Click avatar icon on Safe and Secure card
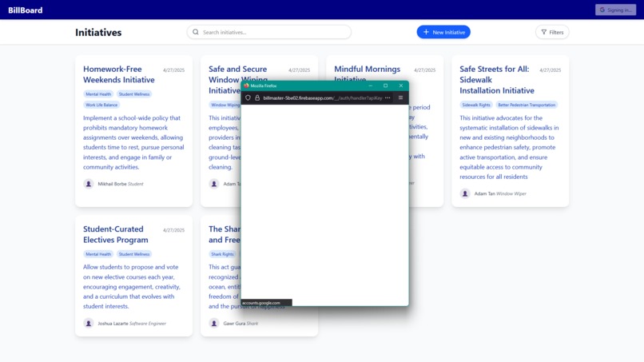The width and height of the screenshot is (644, 362). pyautogui.click(x=214, y=184)
